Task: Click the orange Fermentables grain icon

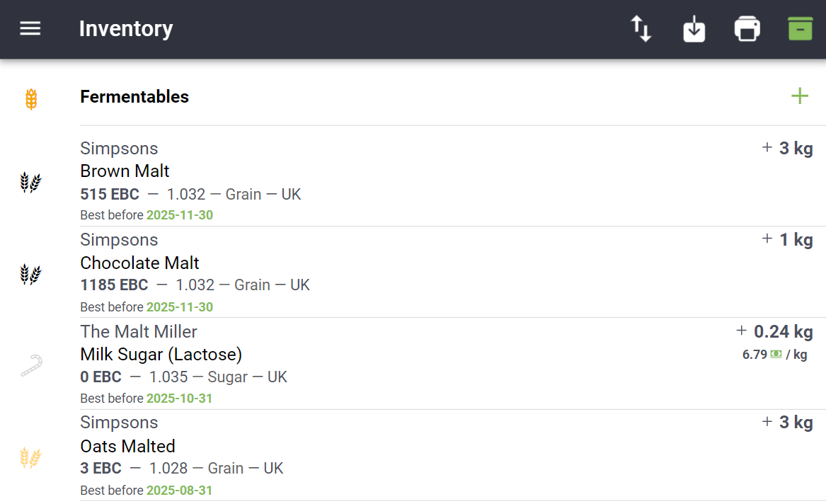Action: coord(31,99)
